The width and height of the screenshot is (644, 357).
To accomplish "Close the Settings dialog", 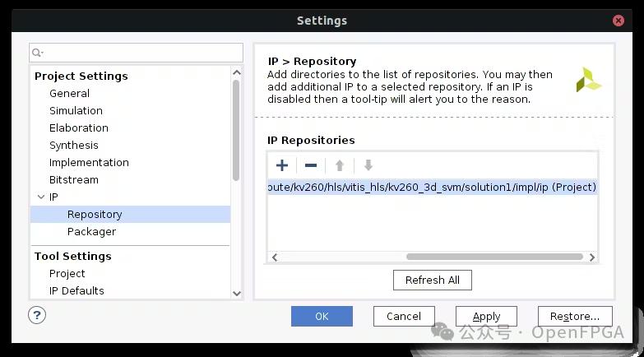I will [619, 21].
